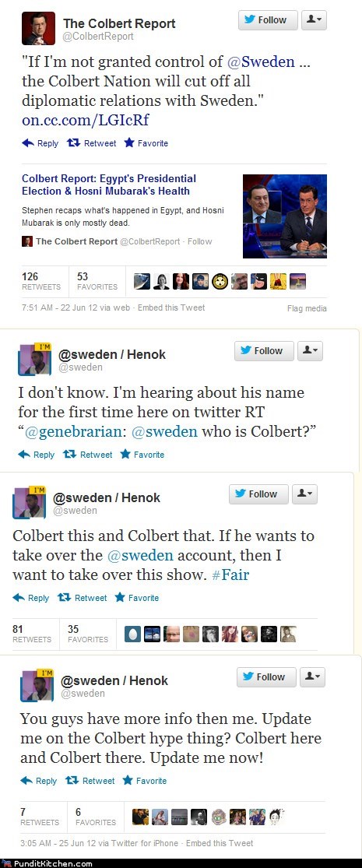Retweet the 'who is Colbert?' tweet
This screenshot has height=868, width=362.
click(87, 455)
